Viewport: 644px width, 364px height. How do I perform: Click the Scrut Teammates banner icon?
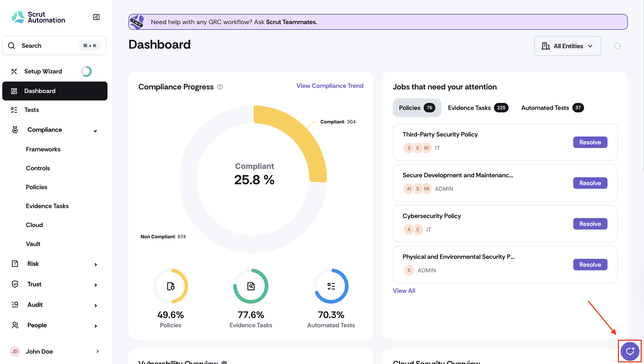[x=137, y=22]
